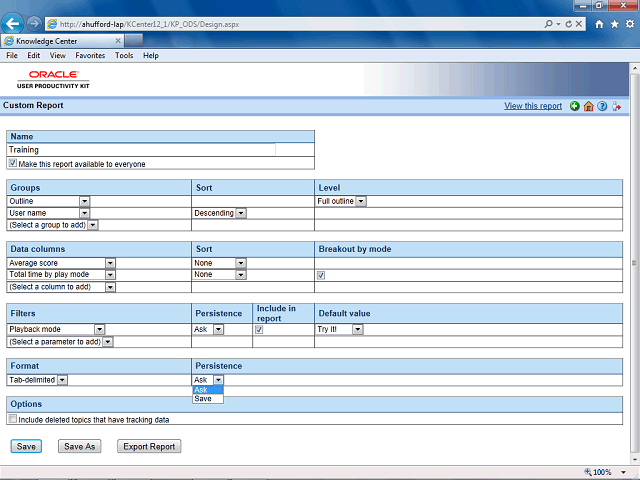Open the Playback mode filter dropdown
The image size is (640, 480).
point(100,329)
